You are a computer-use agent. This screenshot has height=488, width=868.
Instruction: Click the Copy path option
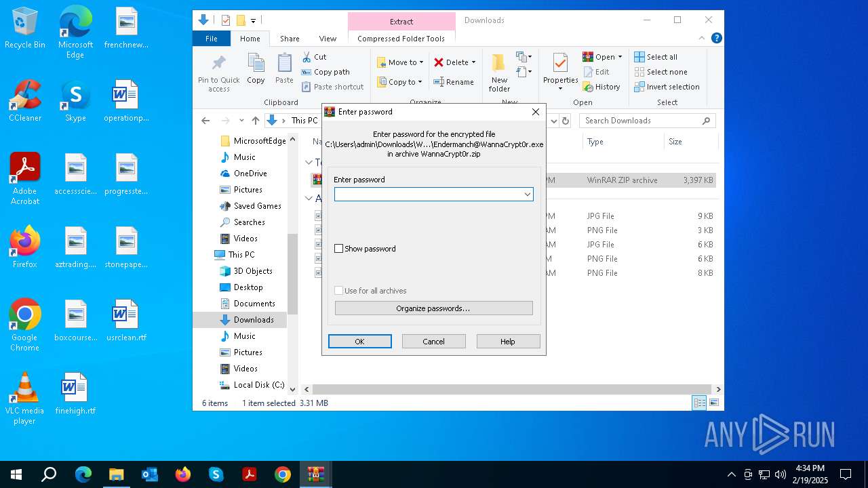click(325, 72)
